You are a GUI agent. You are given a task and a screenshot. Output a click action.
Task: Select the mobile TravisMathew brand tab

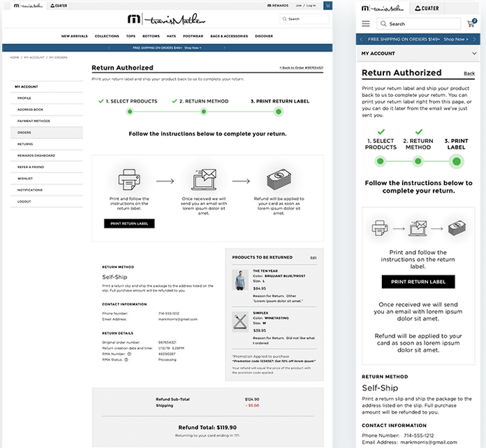click(x=383, y=8)
